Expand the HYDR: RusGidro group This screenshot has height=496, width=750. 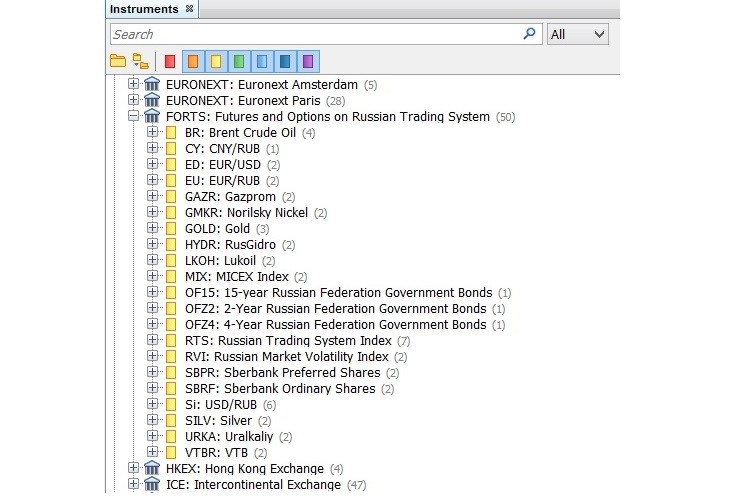click(153, 244)
